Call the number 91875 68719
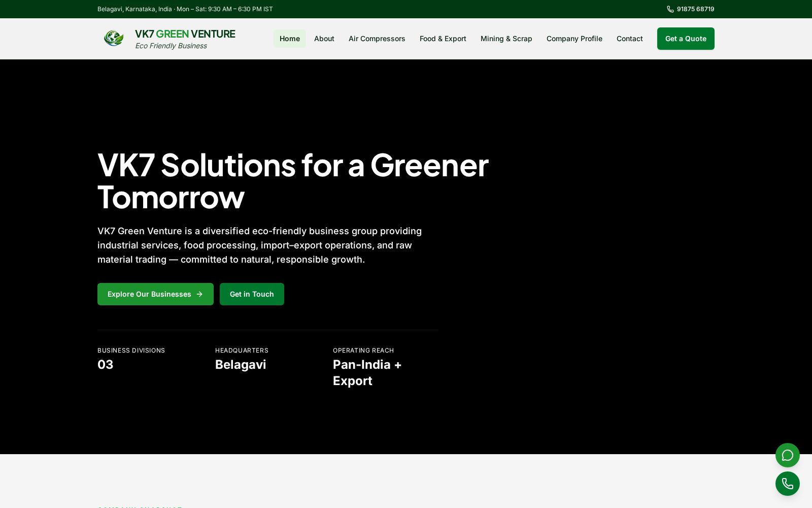This screenshot has height=508, width=812. click(695, 9)
